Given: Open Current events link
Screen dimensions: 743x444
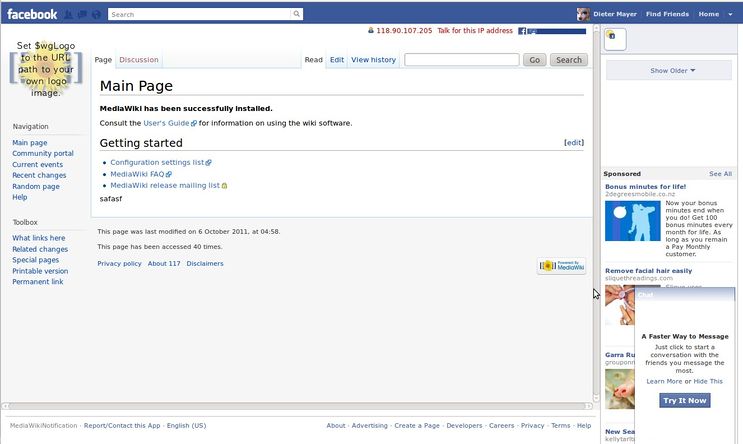Looking at the screenshot, I should [x=37, y=164].
